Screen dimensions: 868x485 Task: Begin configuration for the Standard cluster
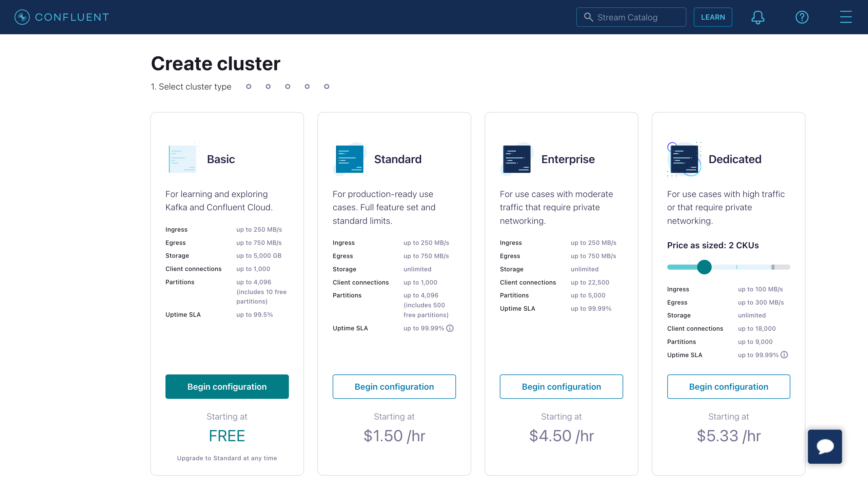tap(394, 386)
